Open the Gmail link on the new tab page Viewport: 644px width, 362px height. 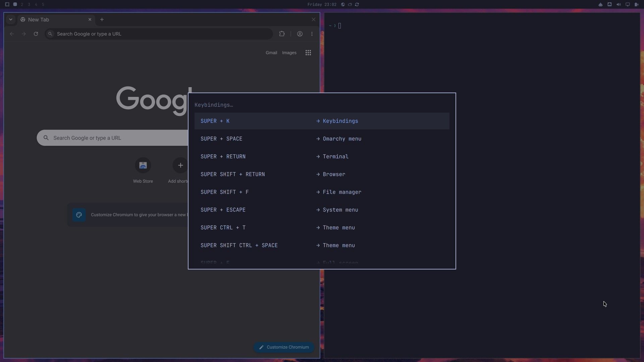[271, 53]
